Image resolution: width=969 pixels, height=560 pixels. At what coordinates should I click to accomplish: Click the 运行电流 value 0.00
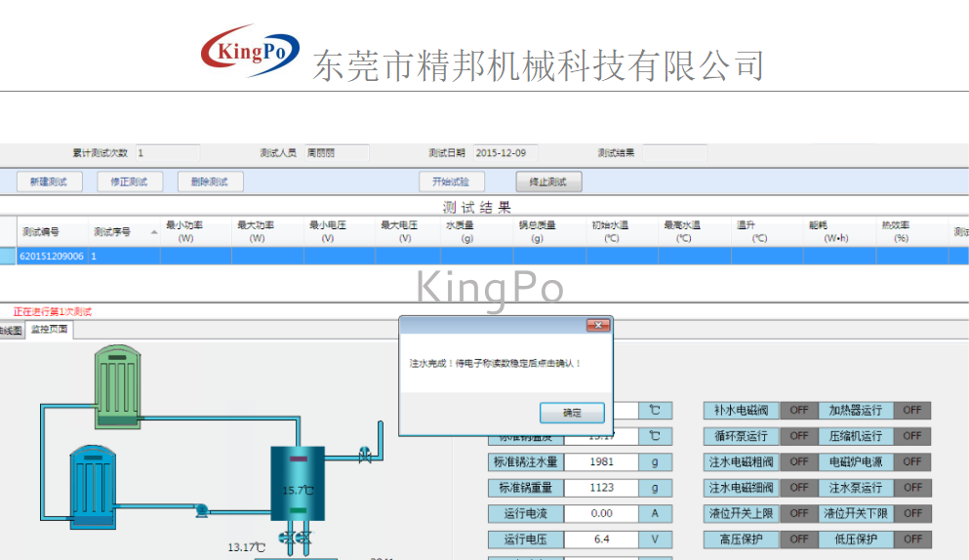(x=601, y=513)
